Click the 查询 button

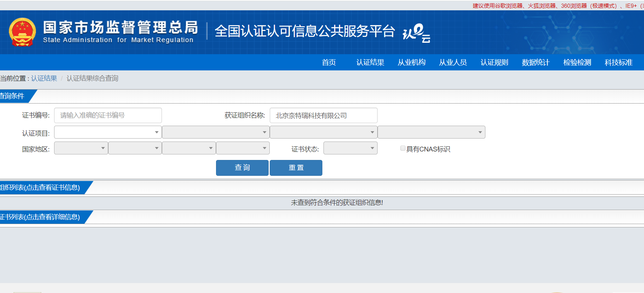(x=242, y=168)
